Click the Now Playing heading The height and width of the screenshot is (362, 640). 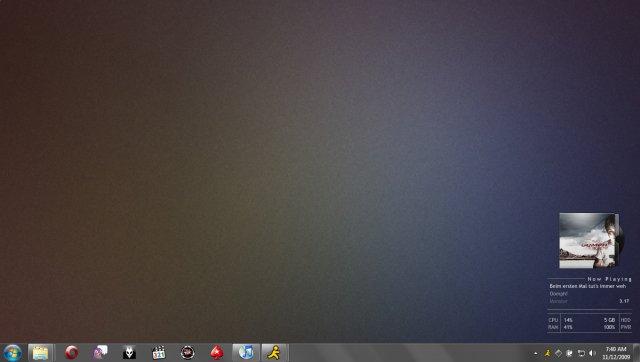[x=609, y=279]
